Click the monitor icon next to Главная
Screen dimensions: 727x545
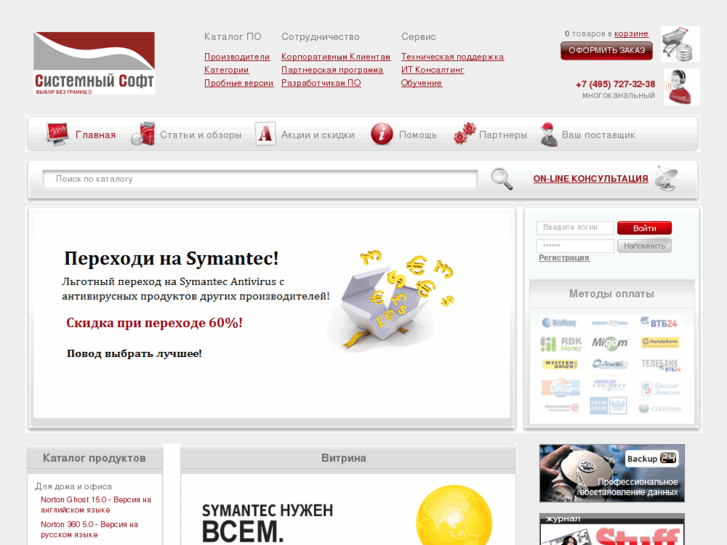pos(57,135)
